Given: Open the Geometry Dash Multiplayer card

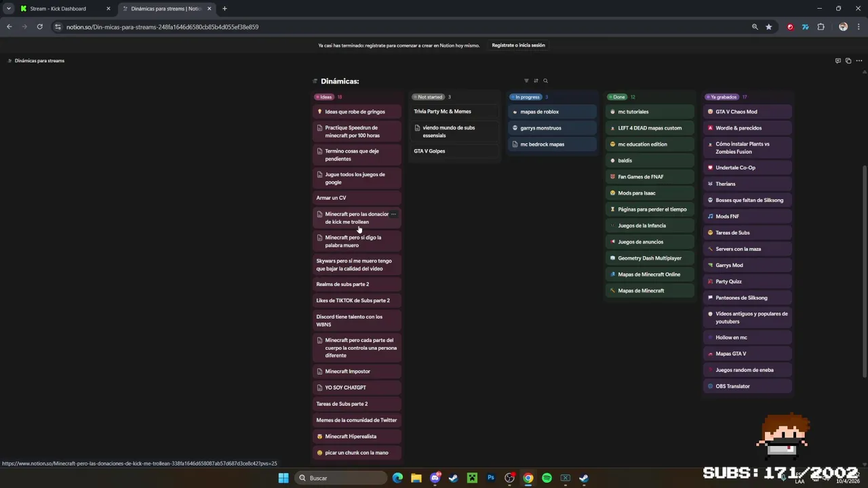Looking at the screenshot, I should [x=650, y=258].
